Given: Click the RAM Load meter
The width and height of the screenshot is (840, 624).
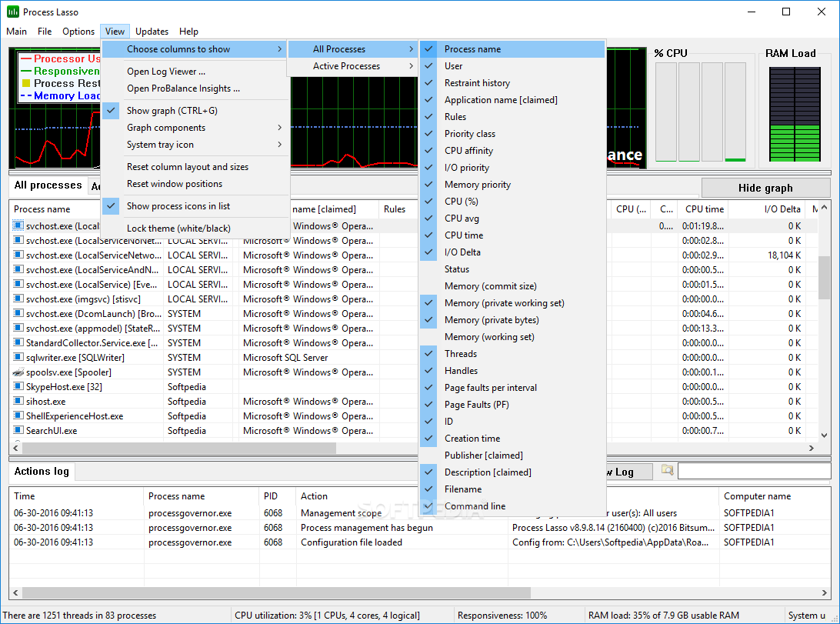Looking at the screenshot, I should 795,114.
